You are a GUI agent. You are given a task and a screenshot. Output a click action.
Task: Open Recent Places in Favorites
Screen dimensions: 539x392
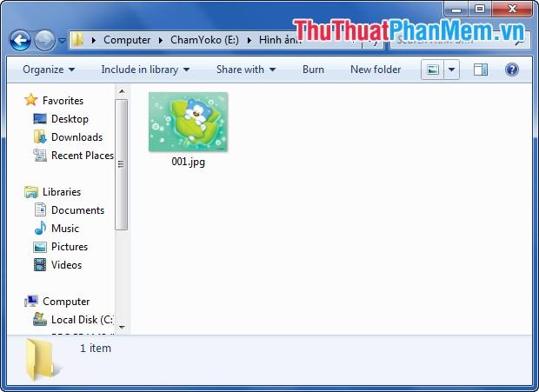coord(83,156)
